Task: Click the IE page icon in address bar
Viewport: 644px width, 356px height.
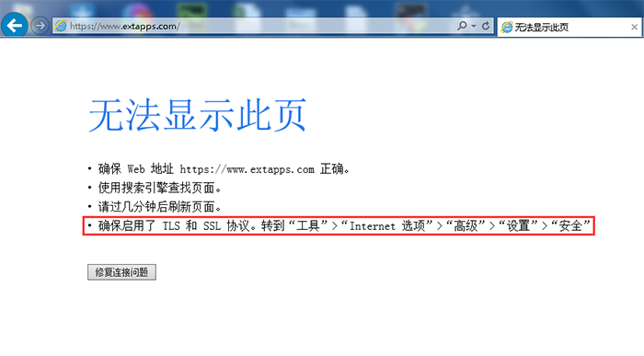Action: (x=61, y=26)
